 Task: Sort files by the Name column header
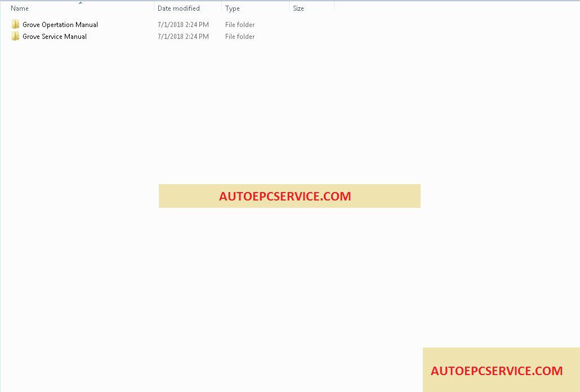click(x=20, y=8)
